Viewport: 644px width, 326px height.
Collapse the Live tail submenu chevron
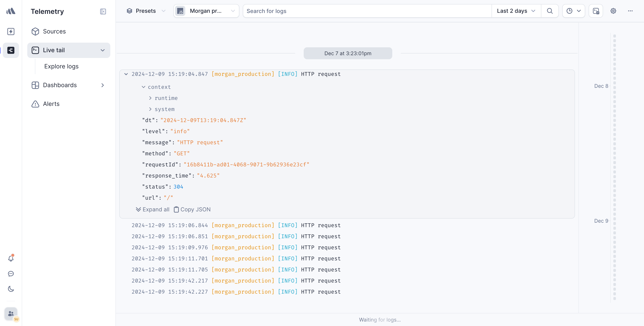click(x=102, y=50)
